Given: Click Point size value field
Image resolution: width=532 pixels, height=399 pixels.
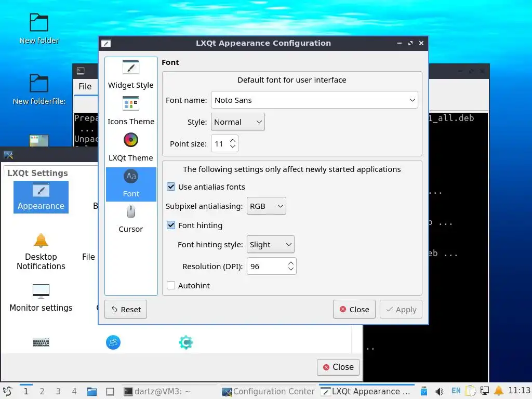Looking at the screenshot, I should pos(220,143).
